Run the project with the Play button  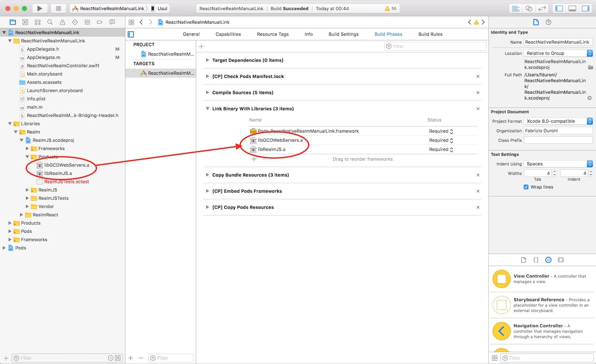click(39, 8)
